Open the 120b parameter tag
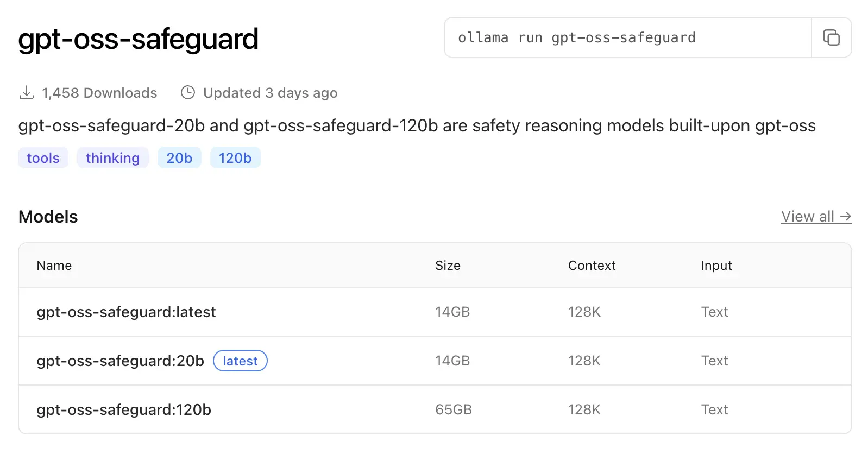The width and height of the screenshot is (868, 454). click(235, 157)
